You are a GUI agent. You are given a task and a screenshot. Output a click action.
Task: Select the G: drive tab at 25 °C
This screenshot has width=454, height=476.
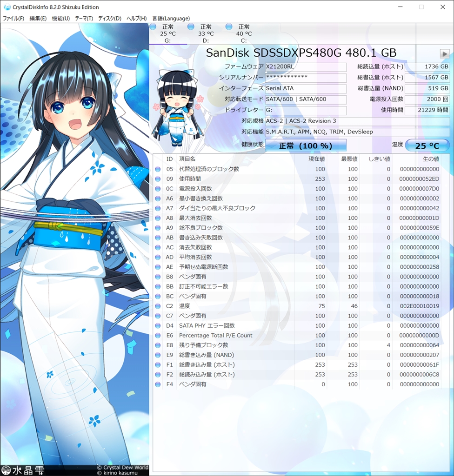[168, 33]
